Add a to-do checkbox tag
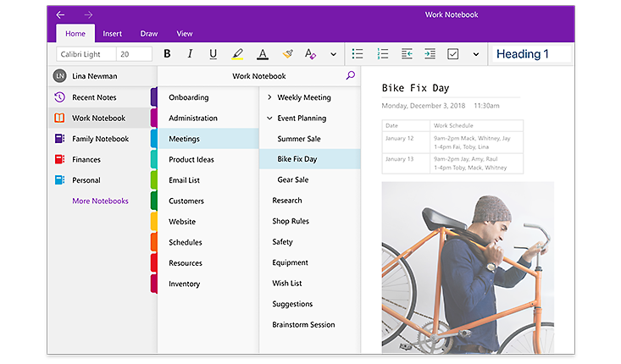621x364 pixels. point(452,54)
